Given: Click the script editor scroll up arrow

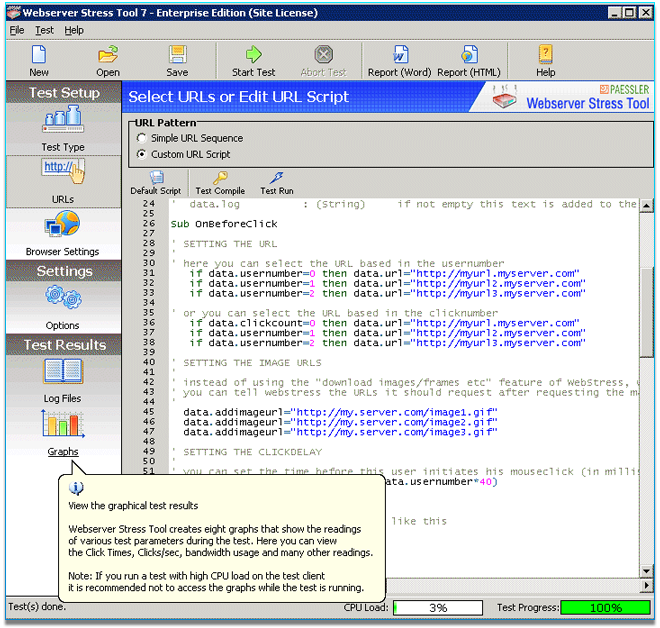Looking at the screenshot, I should [646, 205].
